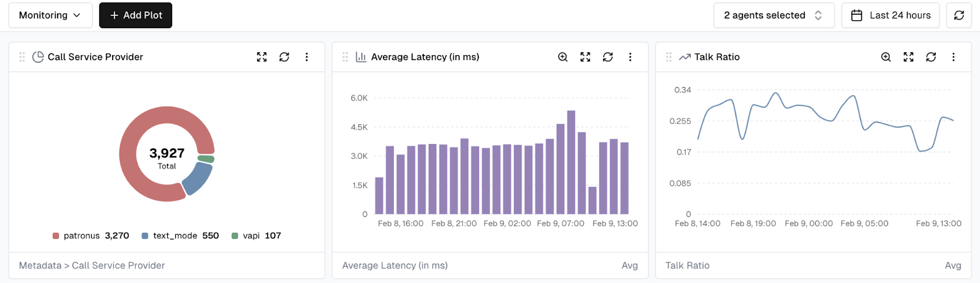Expand Average Latency plot to fullscreen
This screenshot has height=283, width=980.
coord(586,57)
